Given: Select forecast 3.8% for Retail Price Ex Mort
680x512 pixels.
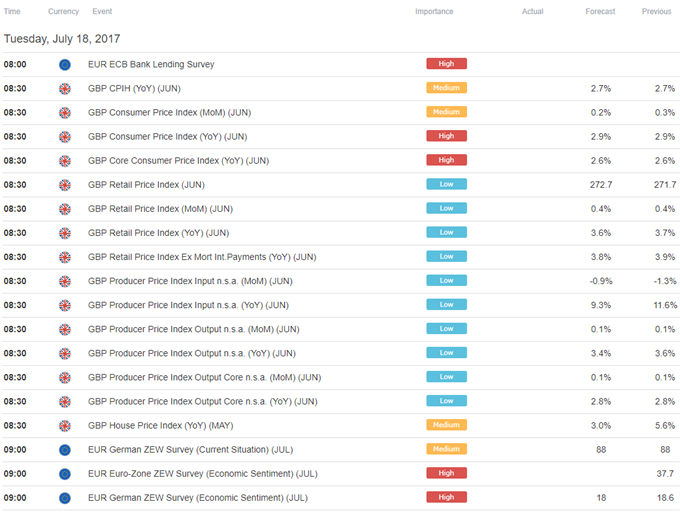Looking at the screenshot, I should click(601, 257).
